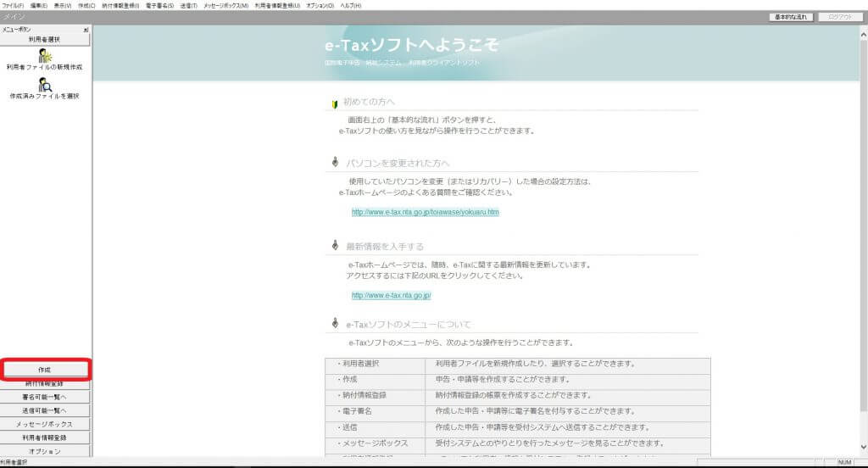This screenshot has height=468, width=868.
Task: Click the scrollbar up arrow
Action: pos(863,35)
